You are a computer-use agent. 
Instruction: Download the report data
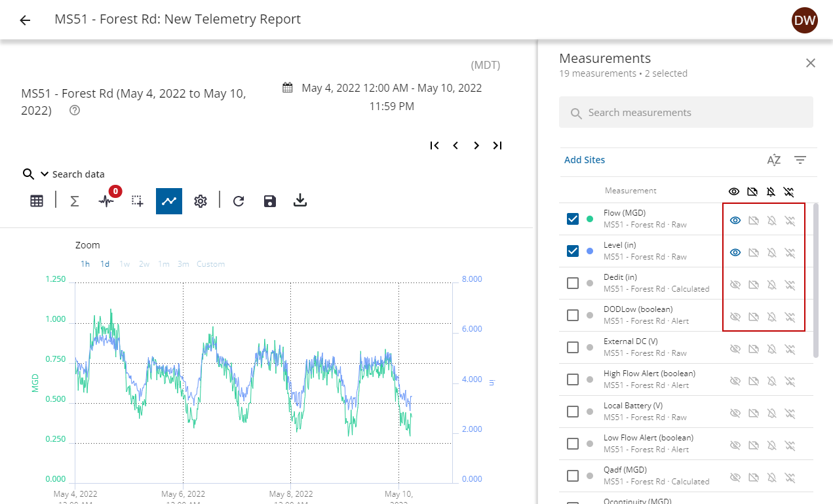pyautogui.click(x=300, y=201)
